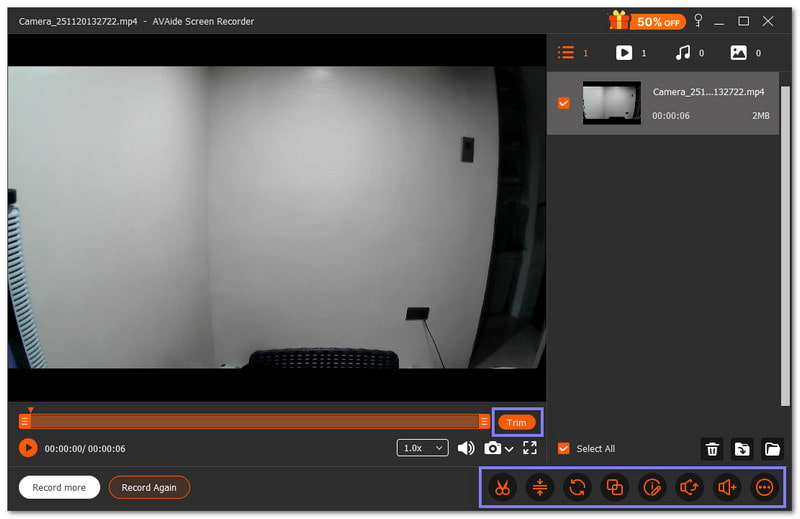Toggle the Select All checkbox
Image resolution: width=800 pixels, height=519 pixels.
click(564, 449)
